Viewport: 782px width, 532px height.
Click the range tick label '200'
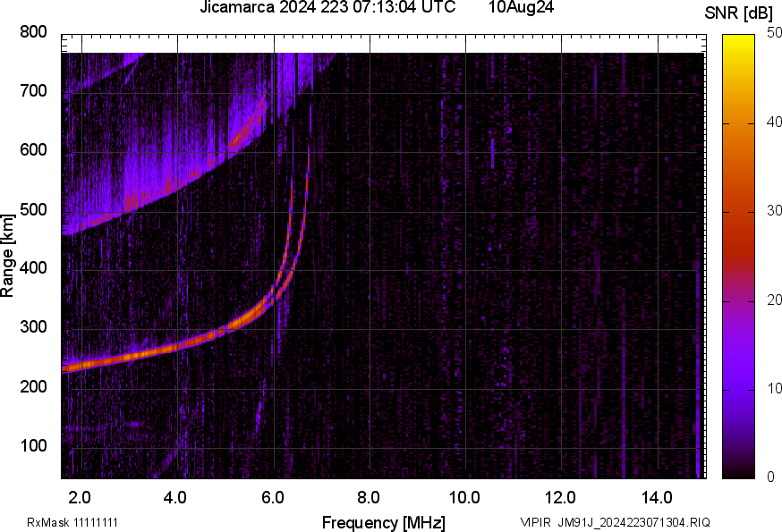33,386
